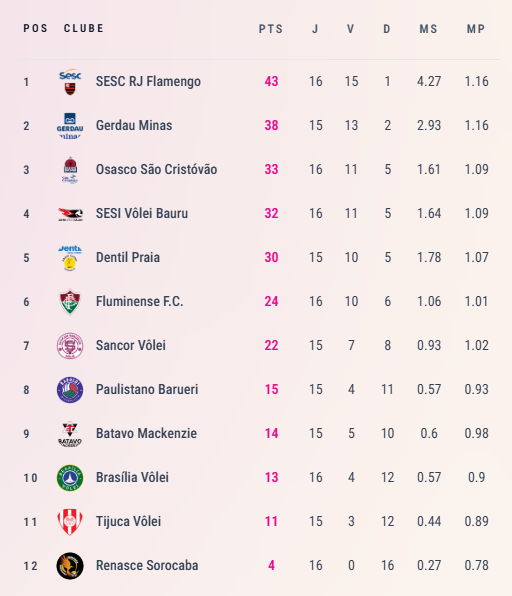Screen dimensions: 512x596
Task: Select the Fluminense F.C. shield crest
Action: click(70, 302)
